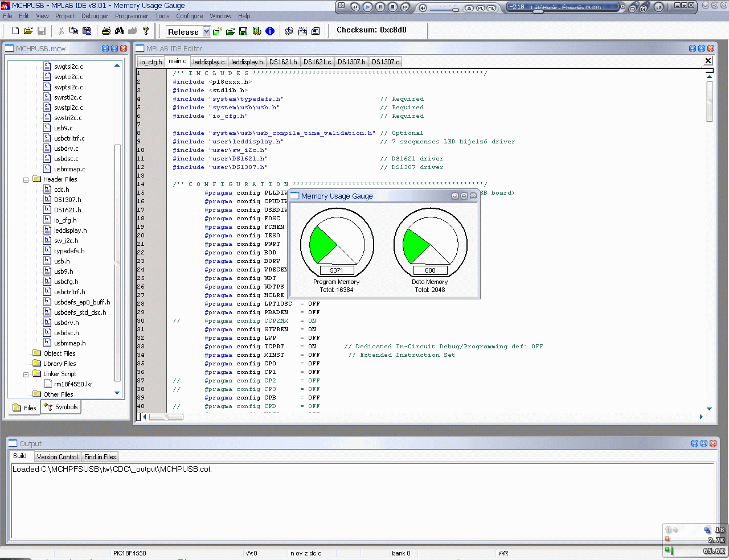Select leddisplay.h in Header Files

pos(71,230)
